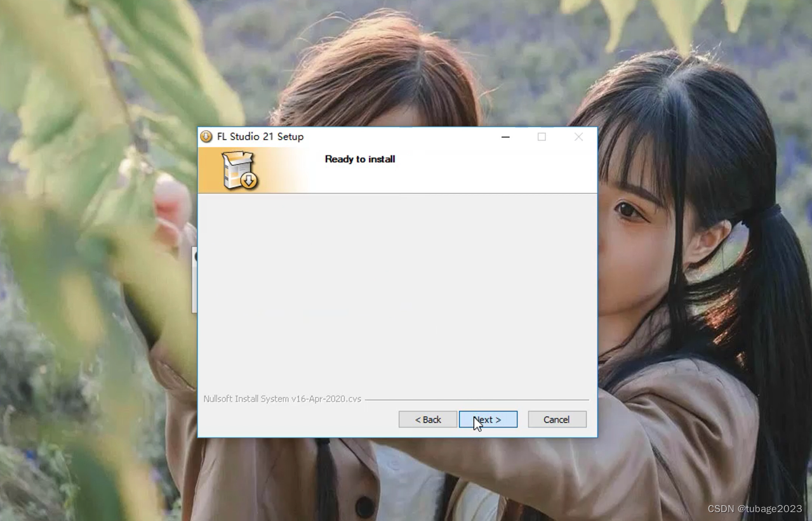Cancel the FL Studio 21 setup
This screenshot has height=521, width=812.
tap(557, 419)
